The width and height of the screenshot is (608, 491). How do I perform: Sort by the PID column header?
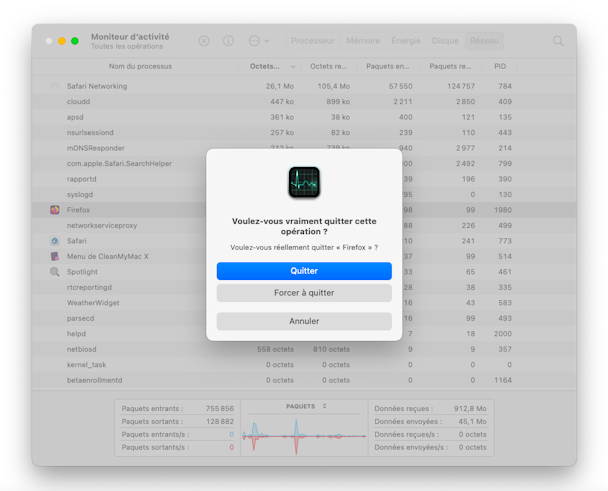[500, 66]
